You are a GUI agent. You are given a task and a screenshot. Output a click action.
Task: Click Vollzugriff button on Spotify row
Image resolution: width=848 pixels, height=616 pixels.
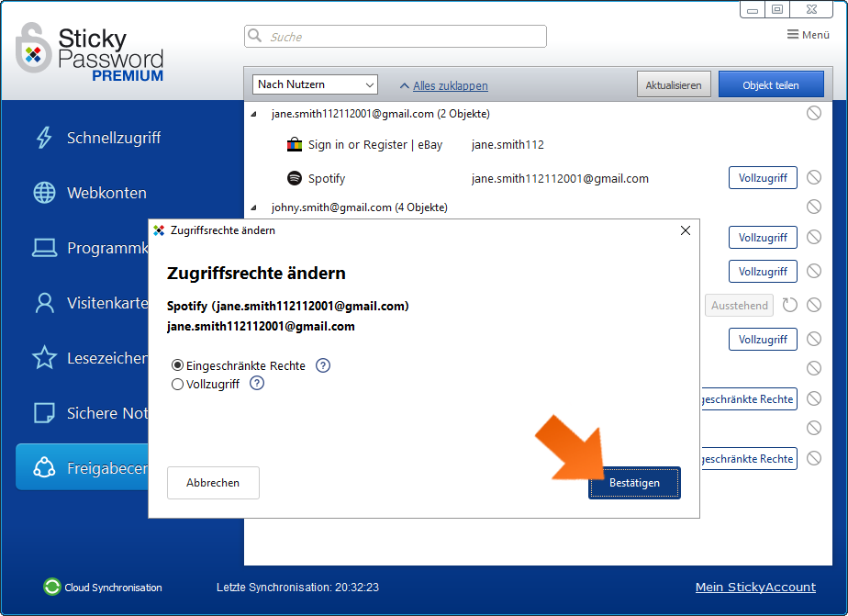click(x=763, y=177)
